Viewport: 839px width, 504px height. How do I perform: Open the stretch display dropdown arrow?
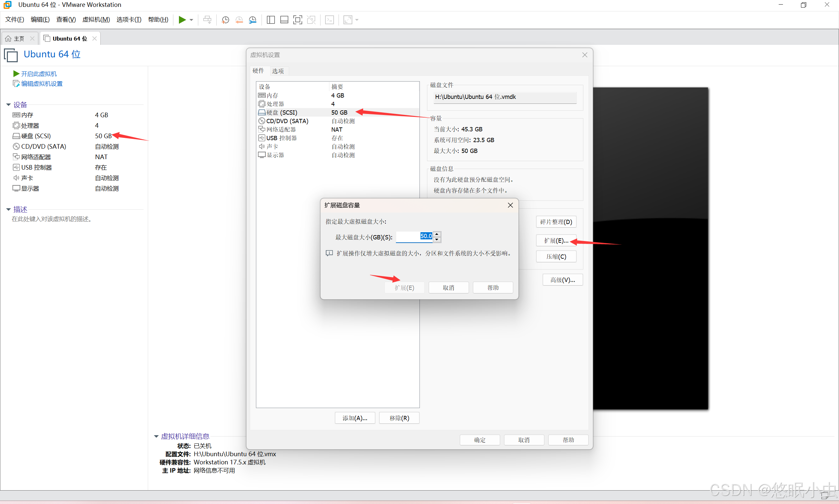point(357,20)
